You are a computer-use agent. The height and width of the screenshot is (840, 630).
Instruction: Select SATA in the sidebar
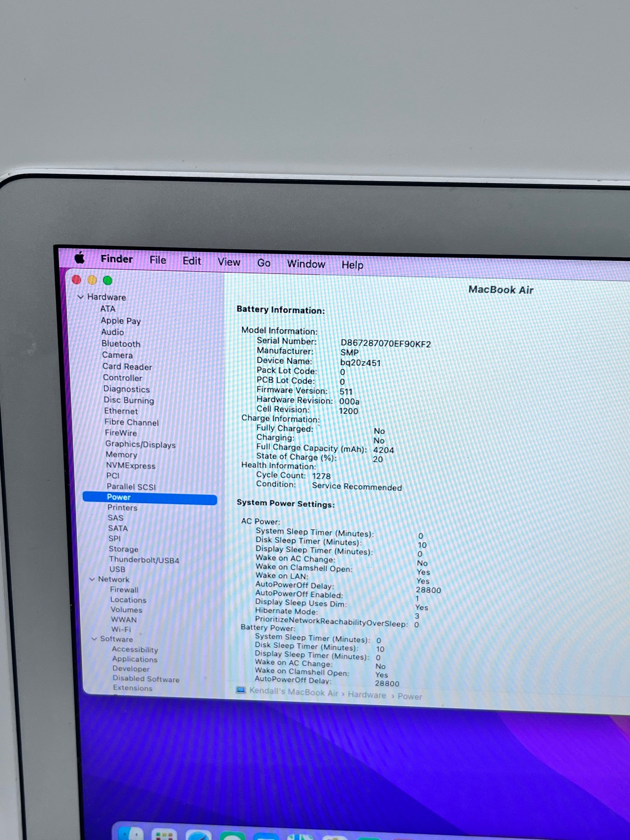pyautogui.click(x=118, y=528)
